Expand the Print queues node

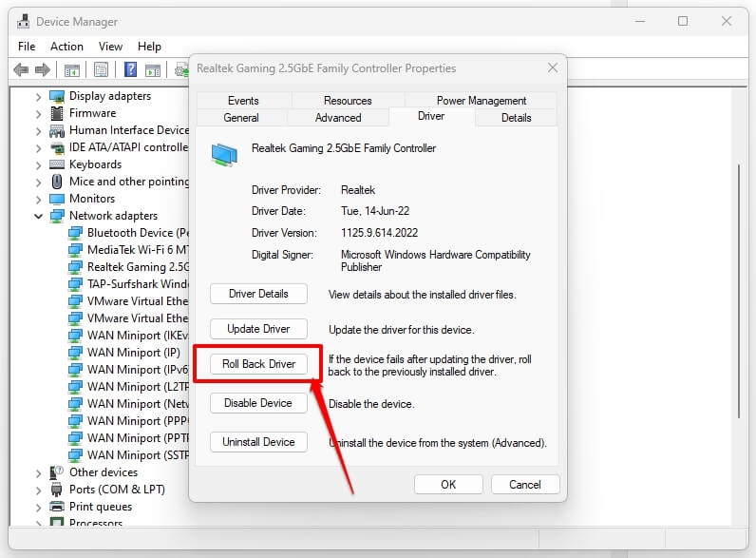tap(38, 508)
